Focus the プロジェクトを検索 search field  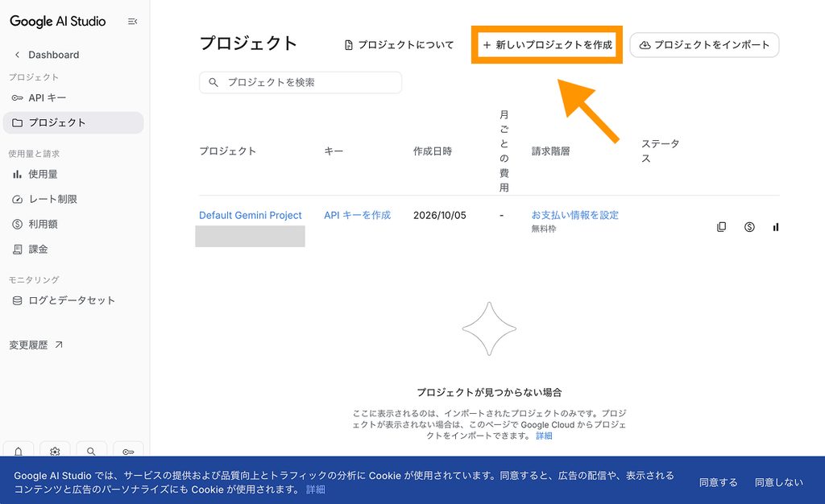301,82
